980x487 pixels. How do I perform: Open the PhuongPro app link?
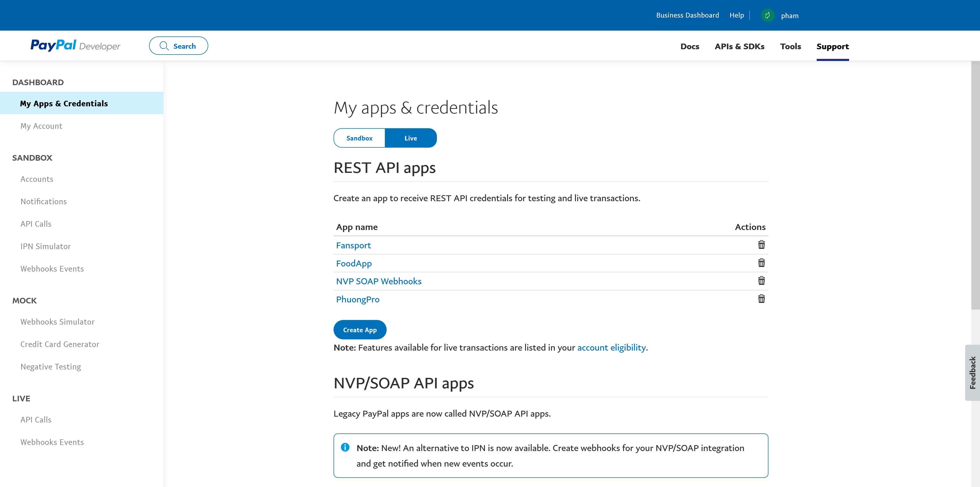coord(358,300)
